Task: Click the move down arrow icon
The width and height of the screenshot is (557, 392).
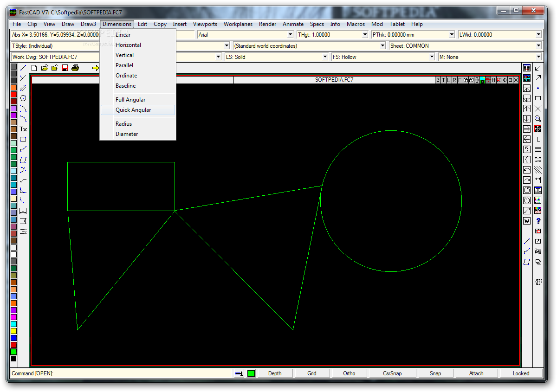Action: [x=527, y=119]
